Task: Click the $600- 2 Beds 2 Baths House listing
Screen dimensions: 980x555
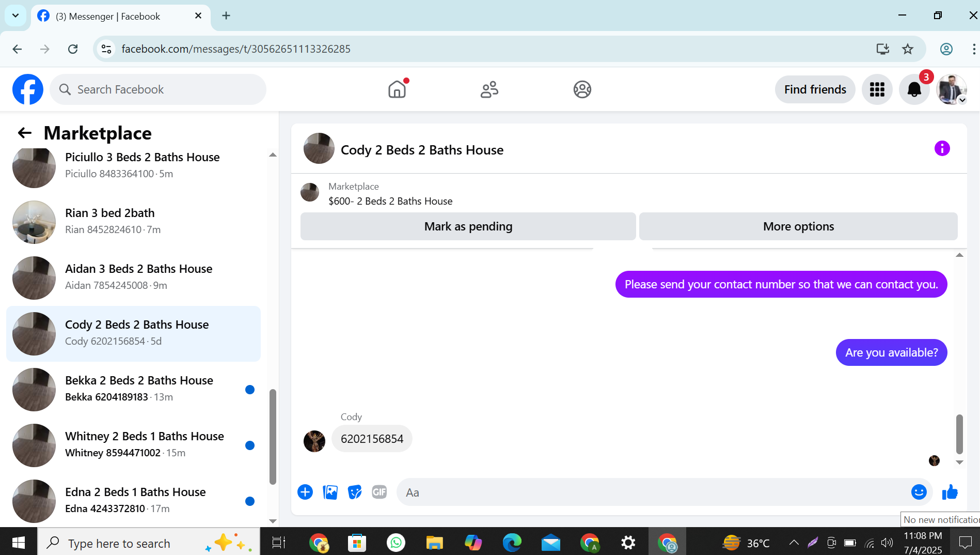Action: click(390, 201)
